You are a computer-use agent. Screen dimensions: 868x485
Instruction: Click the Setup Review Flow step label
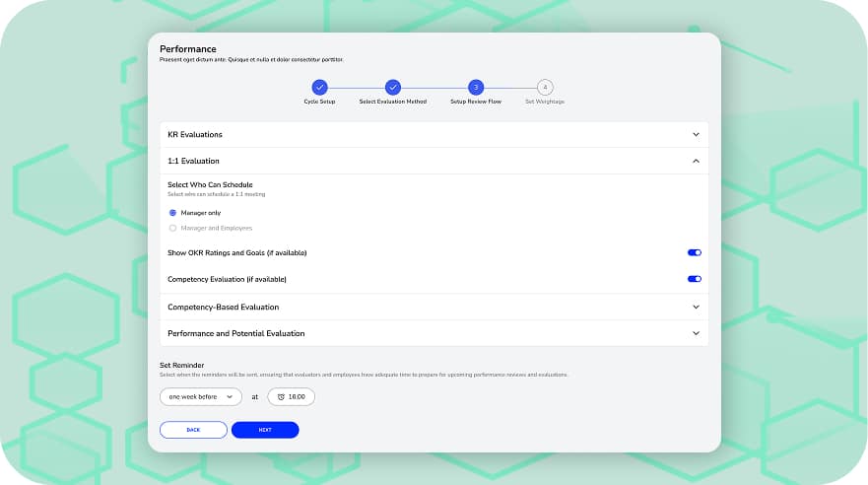476,102
